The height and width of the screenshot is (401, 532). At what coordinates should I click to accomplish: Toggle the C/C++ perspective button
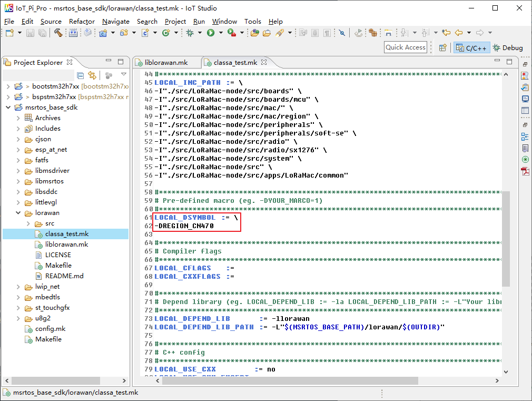coord(471,48)
